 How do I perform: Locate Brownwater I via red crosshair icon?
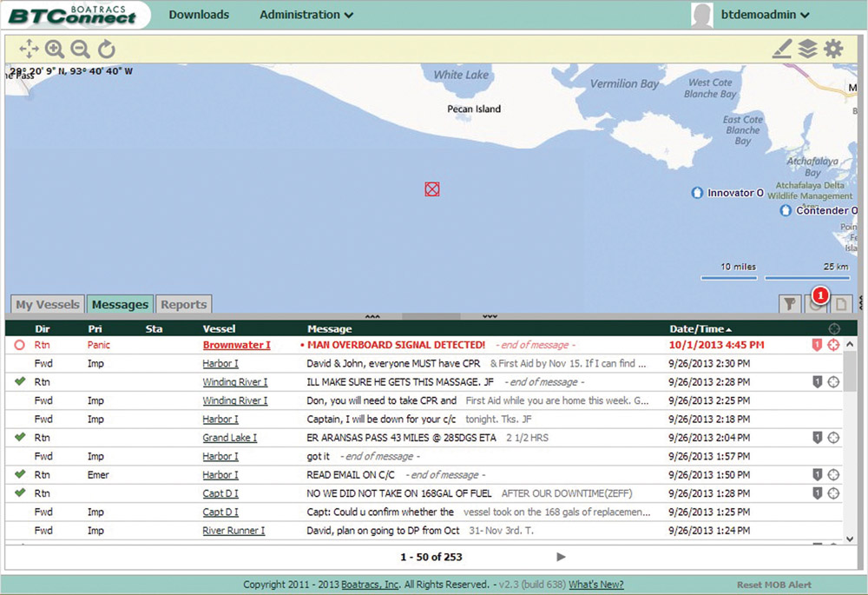(x=834, y=346)
